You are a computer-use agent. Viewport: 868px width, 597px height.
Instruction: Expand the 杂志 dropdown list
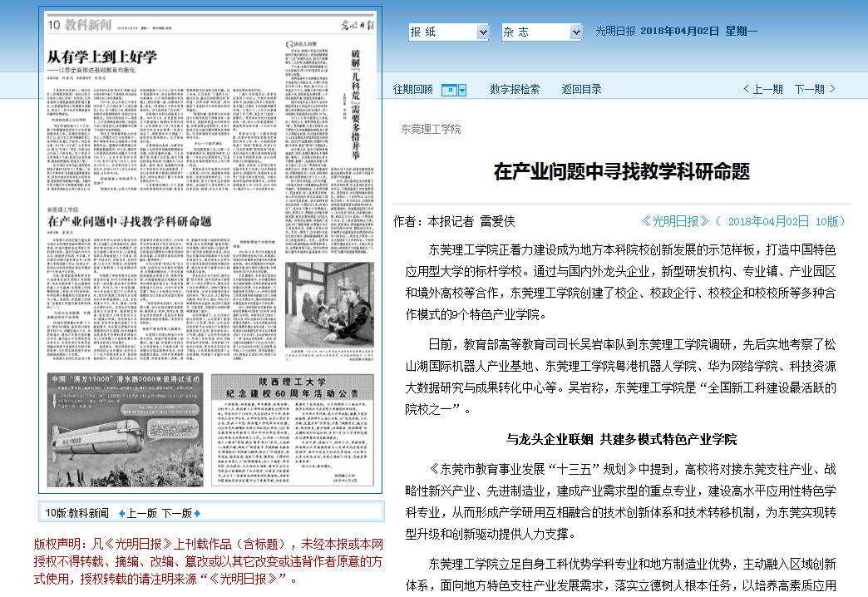click(575, 32)
